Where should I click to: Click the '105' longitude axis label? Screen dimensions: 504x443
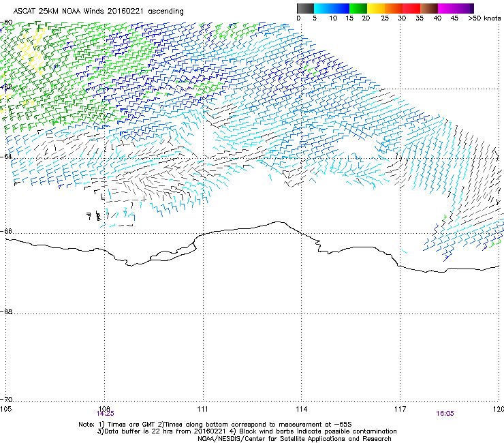click(x=5, y=409)
